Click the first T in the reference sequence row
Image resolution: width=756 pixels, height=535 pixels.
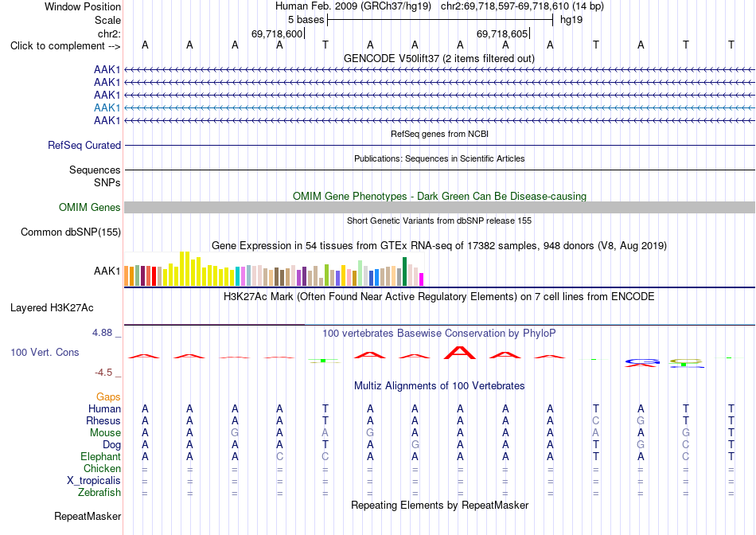click(325, 45)
